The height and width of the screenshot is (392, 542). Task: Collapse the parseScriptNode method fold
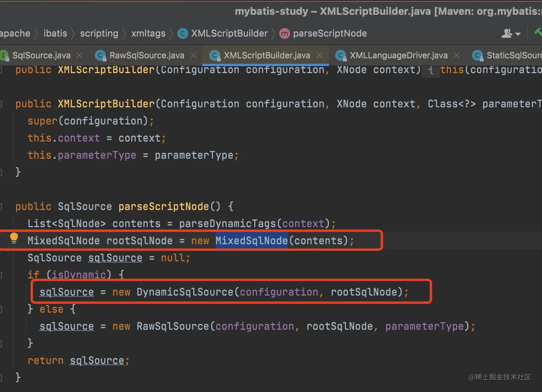[1, 207]
